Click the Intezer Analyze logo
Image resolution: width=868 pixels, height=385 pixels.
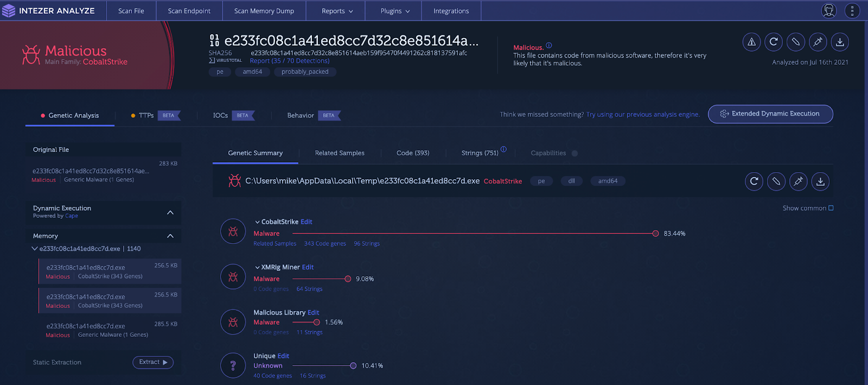[49, 11]
